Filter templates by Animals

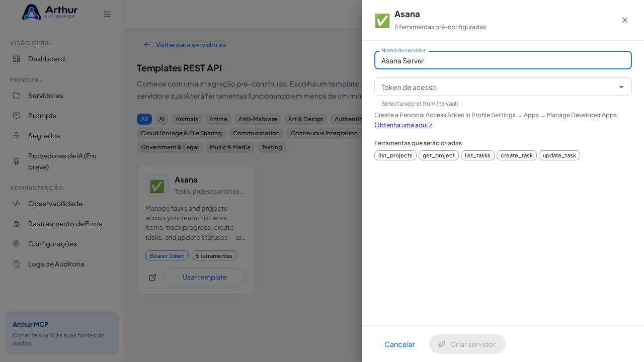187,119
